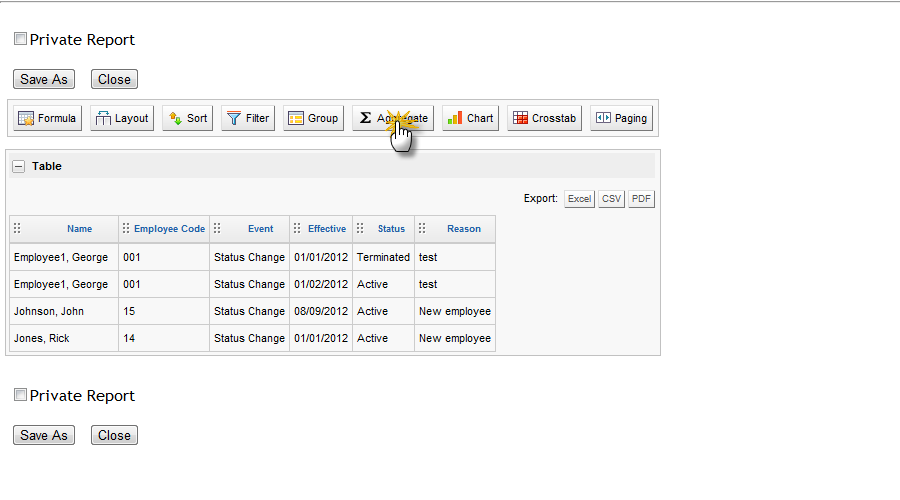Select the 'Johnson, John' name cell

[x=64, y=311]
